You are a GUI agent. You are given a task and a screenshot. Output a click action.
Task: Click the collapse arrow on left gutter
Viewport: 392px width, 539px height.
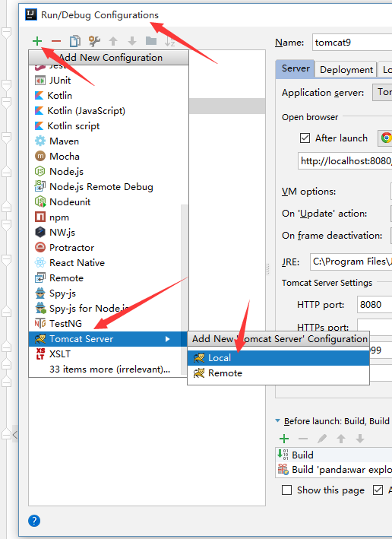tap(14, 435)
